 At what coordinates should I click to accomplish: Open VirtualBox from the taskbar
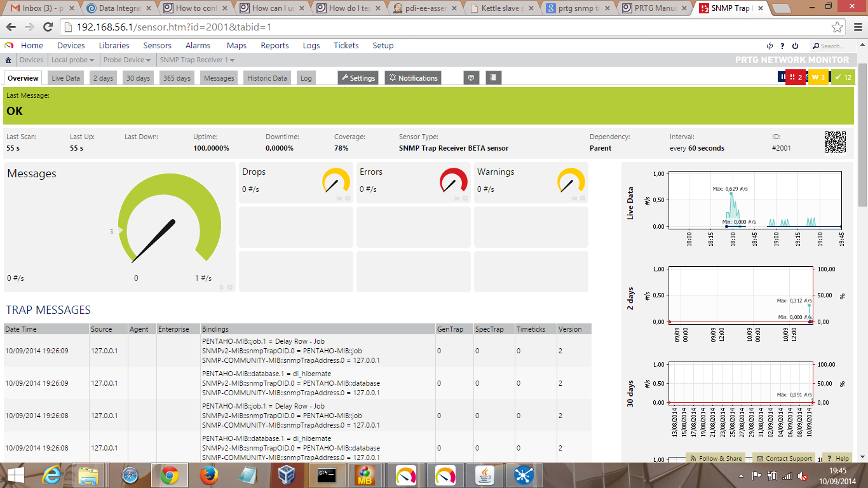coord(287,475)
